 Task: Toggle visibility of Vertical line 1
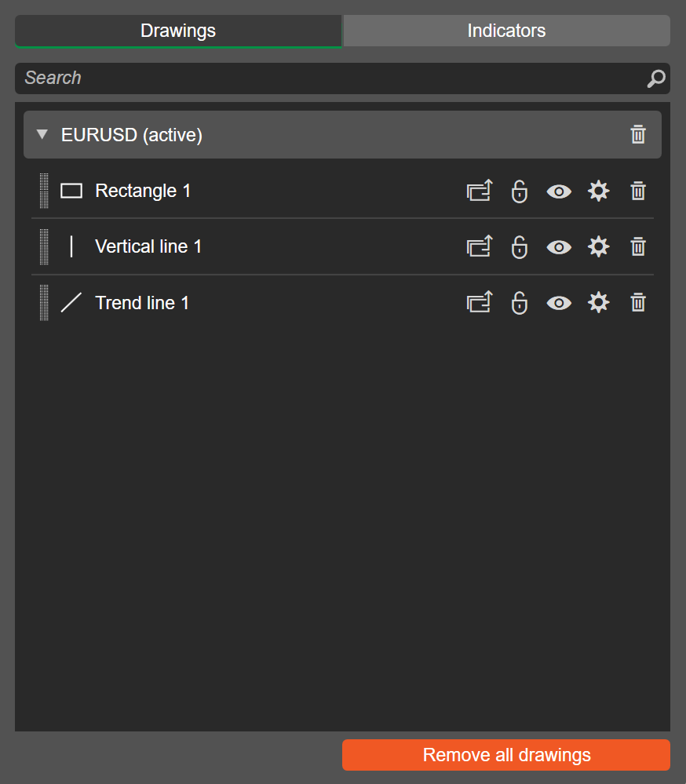(558, 246)
